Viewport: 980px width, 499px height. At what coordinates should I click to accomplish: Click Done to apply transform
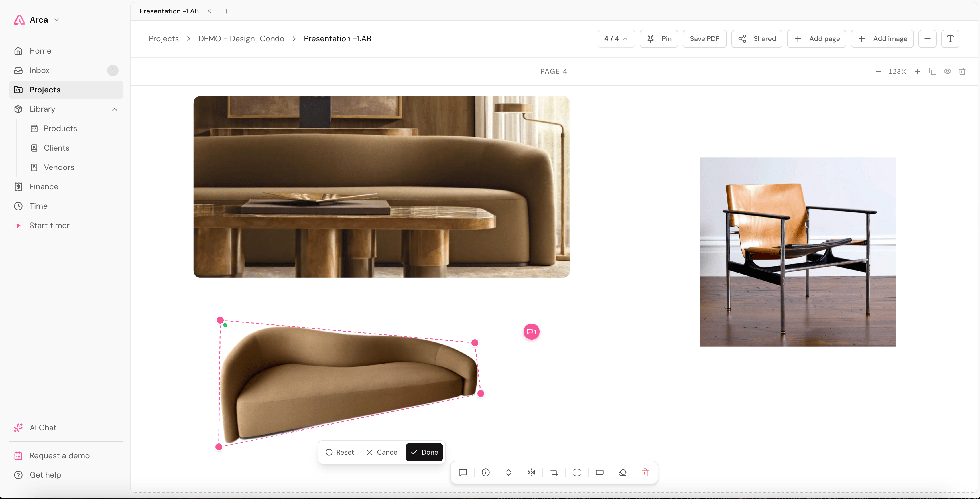pyautogui.click(x=424, y=452)
